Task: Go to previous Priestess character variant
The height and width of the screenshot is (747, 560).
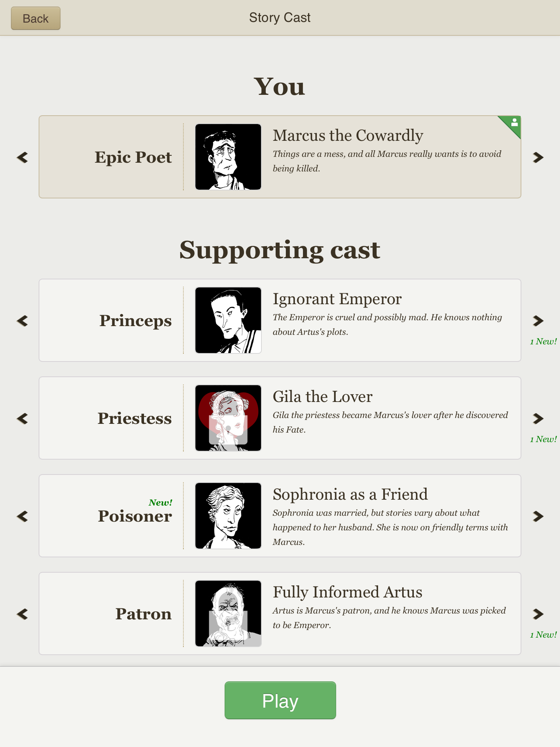Action: [23, 418]
